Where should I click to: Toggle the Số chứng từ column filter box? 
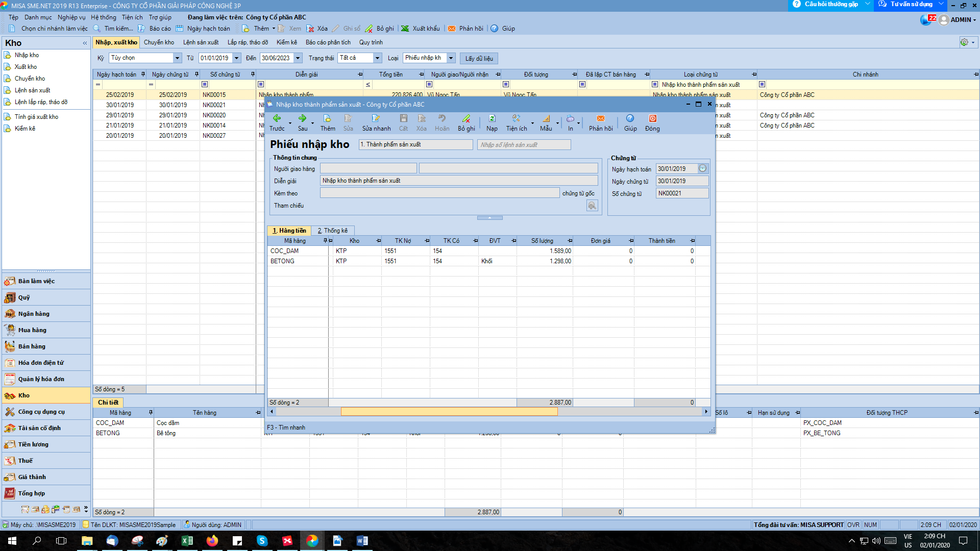pyautogui.click(x=205, y=84)
